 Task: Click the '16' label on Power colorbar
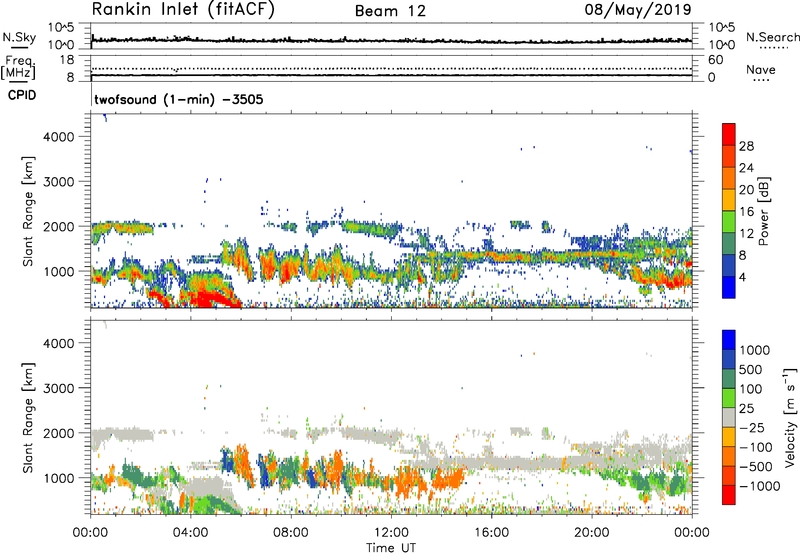[746, 212]
